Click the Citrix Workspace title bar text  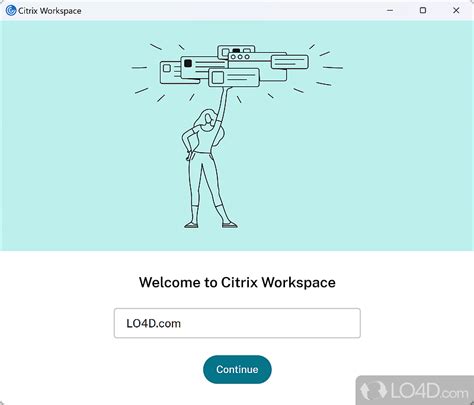coord(50,11)
